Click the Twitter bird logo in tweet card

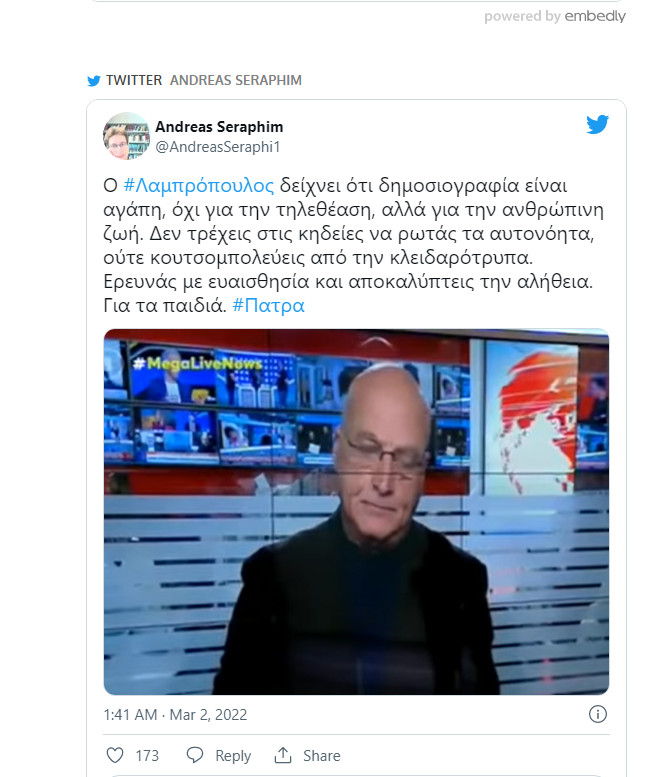tap(597, 124)
